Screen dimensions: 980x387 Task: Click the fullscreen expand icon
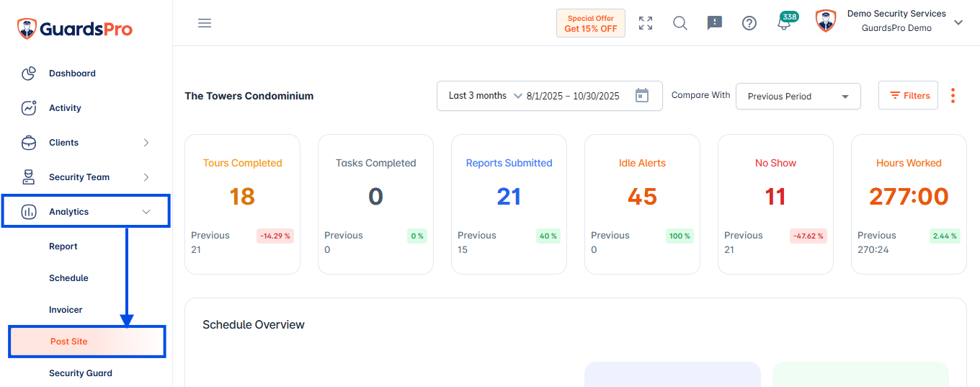pos(646,23)
